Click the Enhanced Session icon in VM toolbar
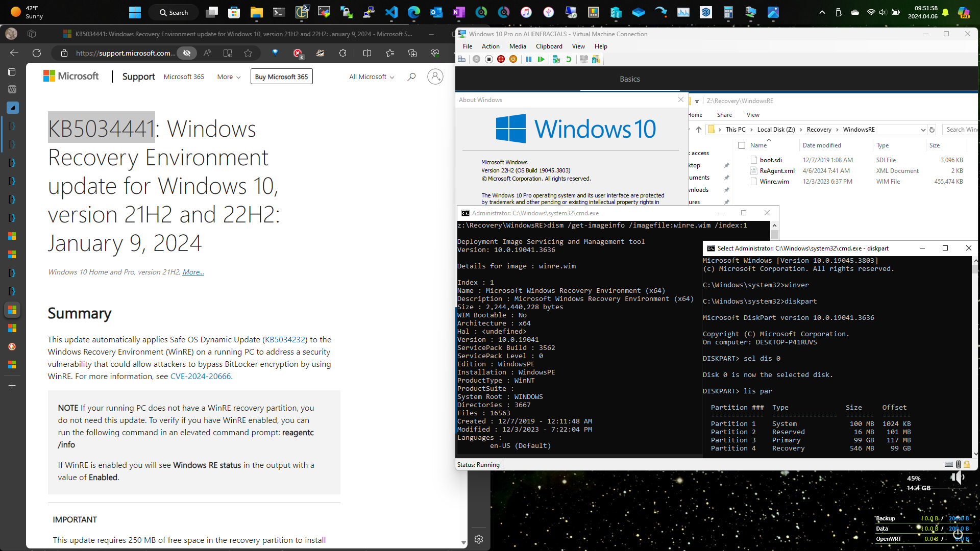The width and height of the screenshot is (980, 551). coord(584,59)
